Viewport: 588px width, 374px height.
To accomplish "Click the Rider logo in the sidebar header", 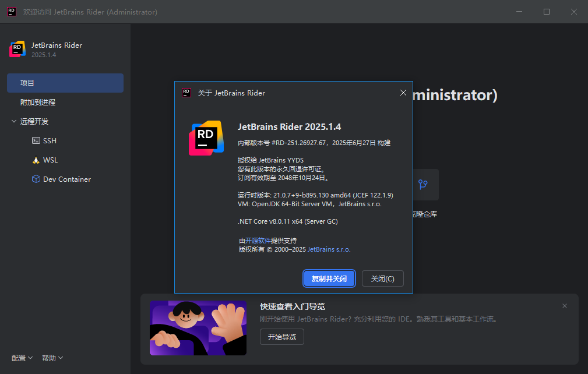I will coord(17,49).
